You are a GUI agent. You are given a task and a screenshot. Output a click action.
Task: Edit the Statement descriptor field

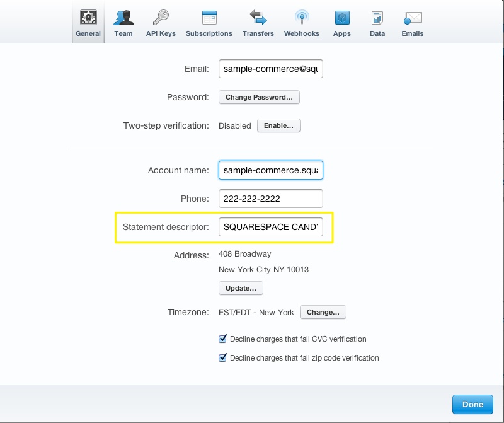(x=270, y=227)
